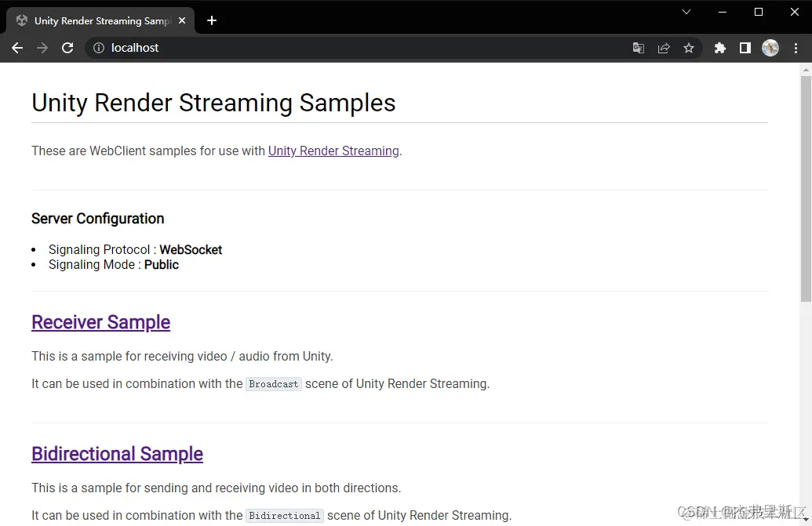Screen dimensions: 812x526
Task: Minimize the browser window
Action: [723, 12]
